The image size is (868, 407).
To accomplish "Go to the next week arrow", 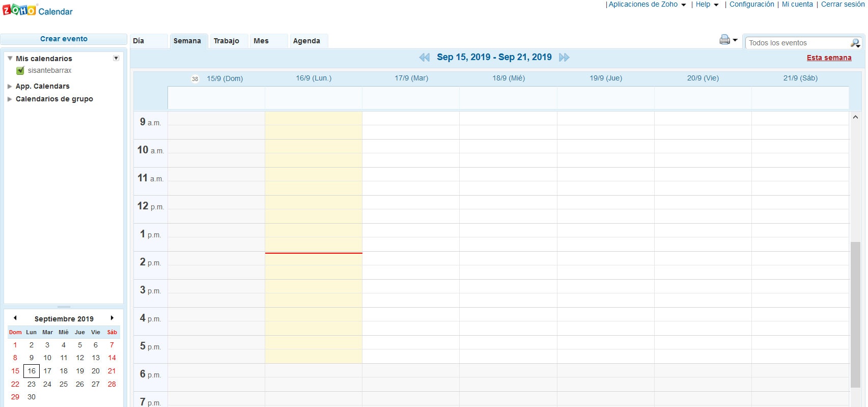I will [x=564, y=58].
